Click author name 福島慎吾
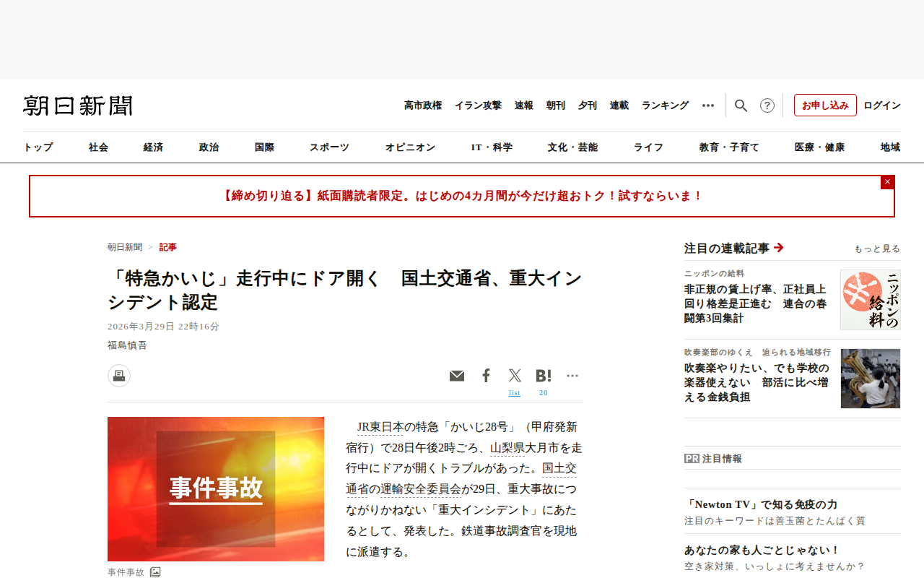 pos(127,345)
